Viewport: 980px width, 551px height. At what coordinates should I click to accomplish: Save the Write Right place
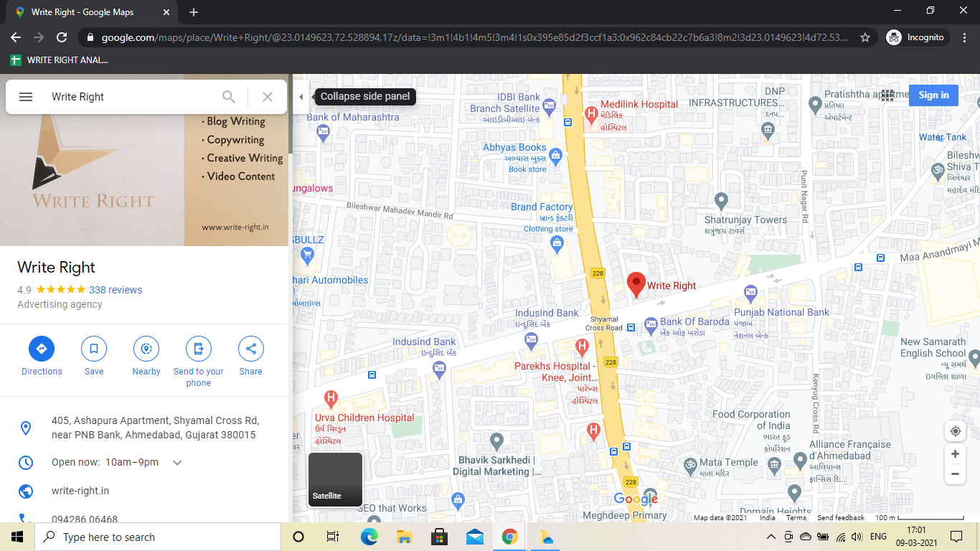[x=94, y=349]
